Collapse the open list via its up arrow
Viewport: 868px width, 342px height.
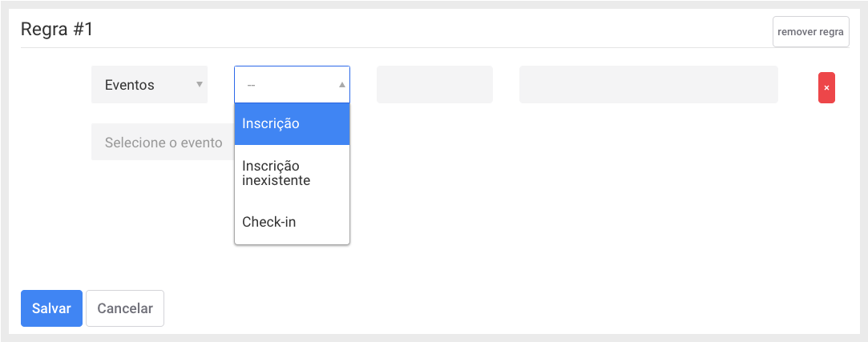coord(342,85)
